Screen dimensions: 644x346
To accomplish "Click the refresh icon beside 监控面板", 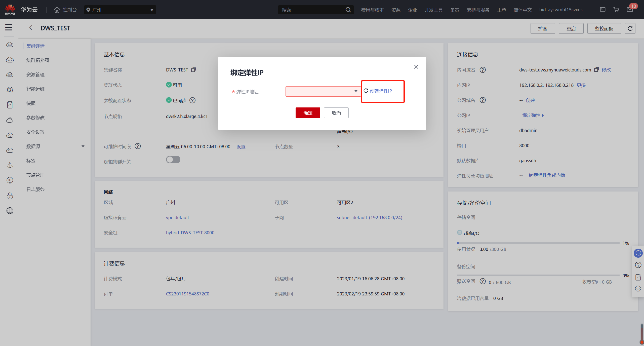I will 630,28.
